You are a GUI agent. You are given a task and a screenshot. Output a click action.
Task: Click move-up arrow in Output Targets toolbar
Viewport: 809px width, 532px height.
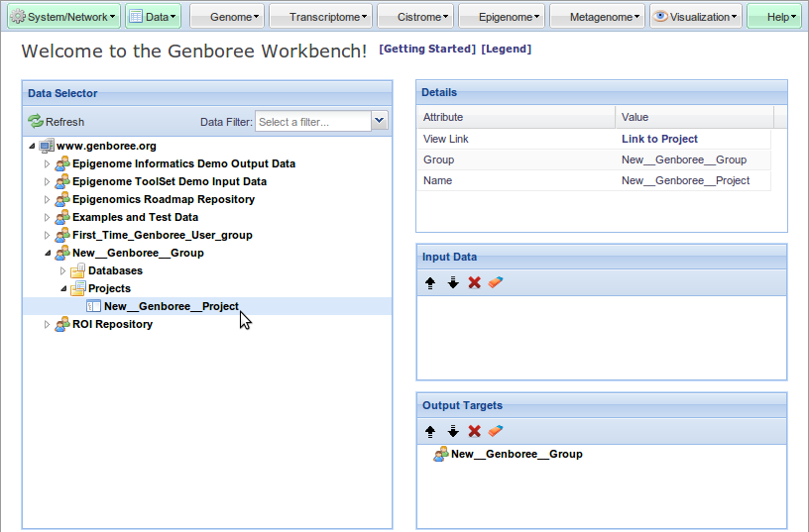click(x=430, y=432)
